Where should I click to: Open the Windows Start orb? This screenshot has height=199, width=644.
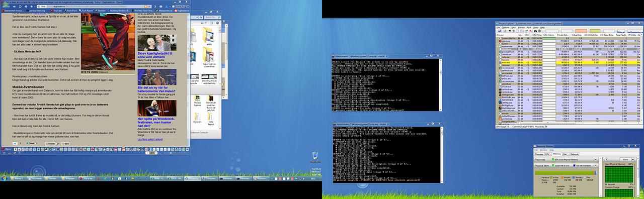pos(5,178)
